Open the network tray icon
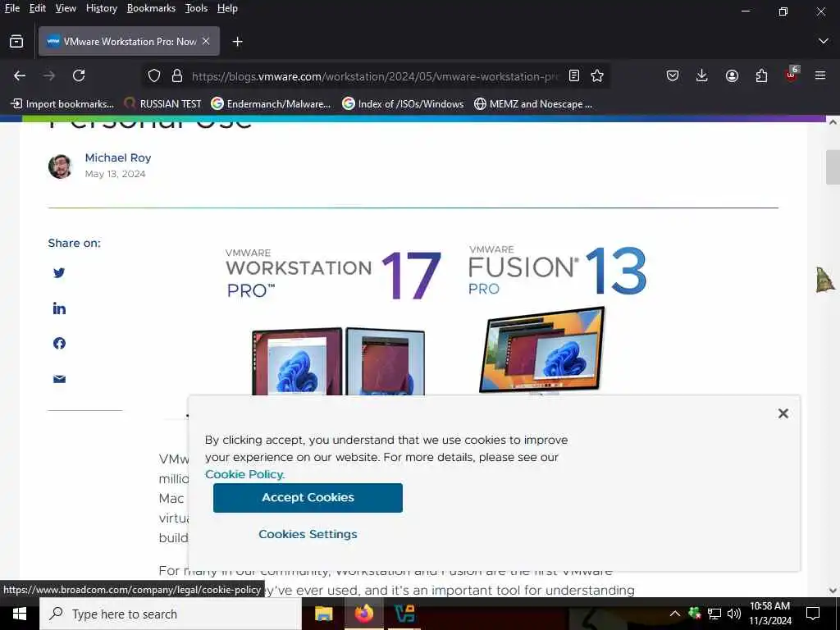The height and width of the screenshot is (630, 840). (x=714, y=614)
